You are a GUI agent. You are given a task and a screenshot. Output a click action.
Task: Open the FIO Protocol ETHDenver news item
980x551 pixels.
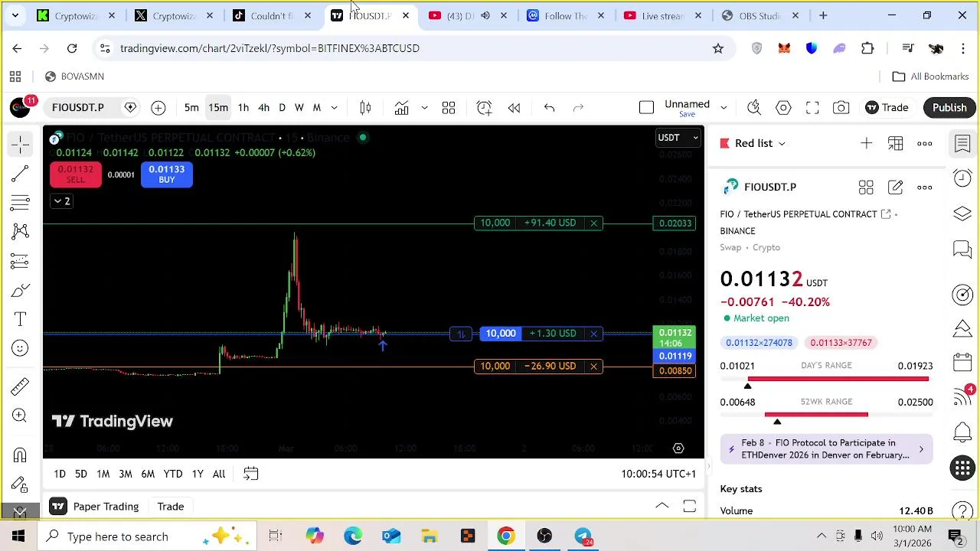coord(826,449)
